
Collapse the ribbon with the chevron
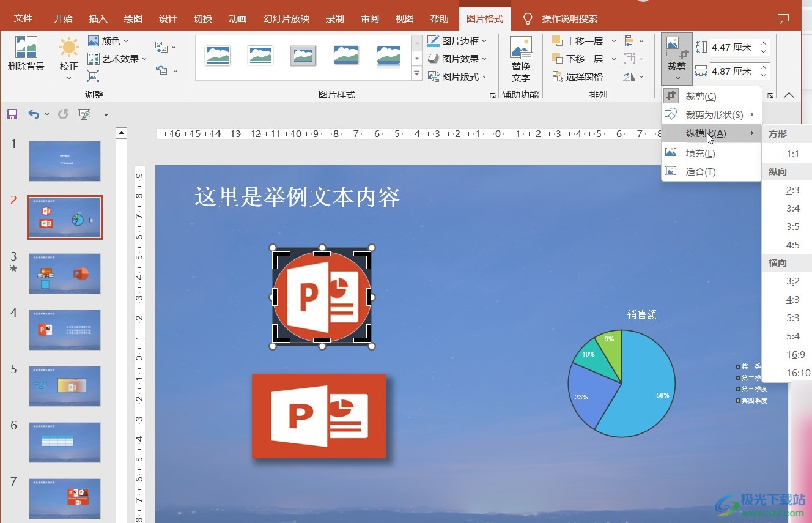(x=789, y=95)
